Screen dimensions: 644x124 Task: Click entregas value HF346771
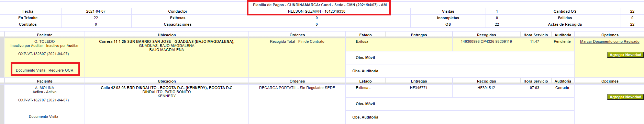(x=419, y=88)
